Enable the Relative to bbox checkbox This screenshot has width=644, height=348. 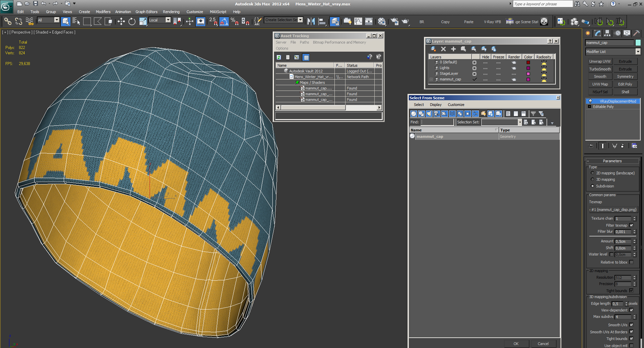click(631, 262)
